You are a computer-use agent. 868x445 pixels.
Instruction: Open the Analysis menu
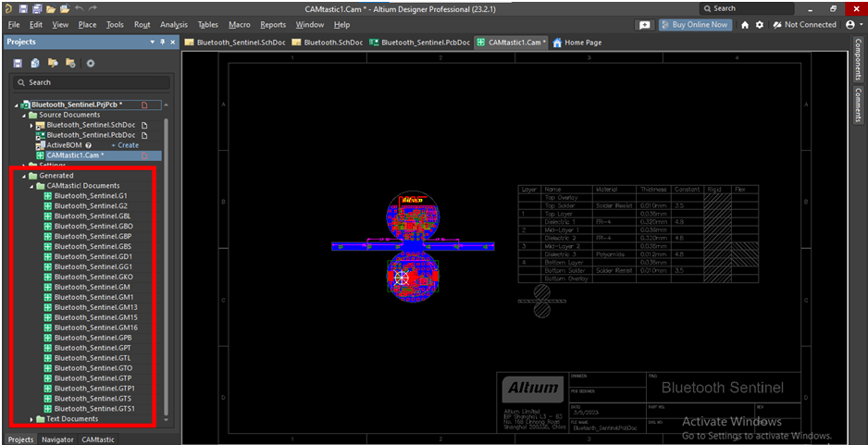point(173,25)
